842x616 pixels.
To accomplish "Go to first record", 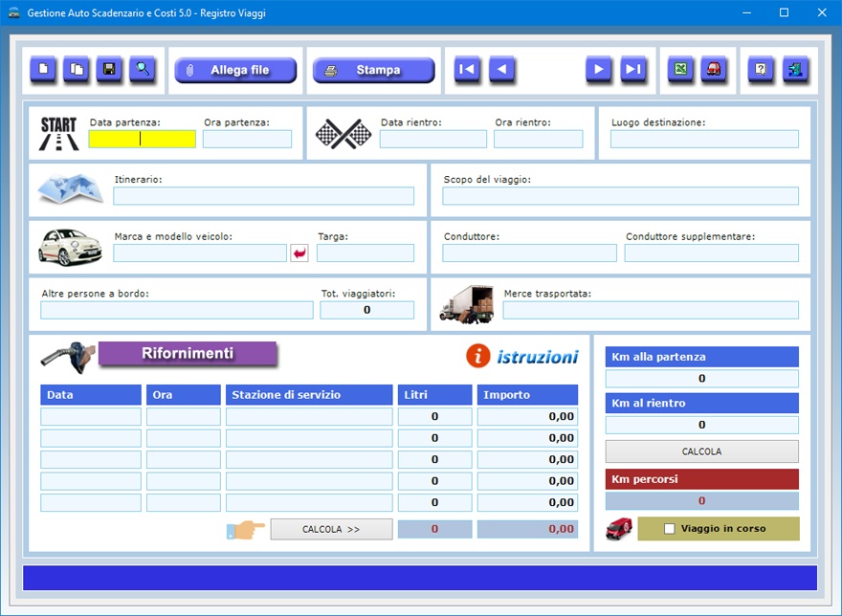I will tap(467, 69).
